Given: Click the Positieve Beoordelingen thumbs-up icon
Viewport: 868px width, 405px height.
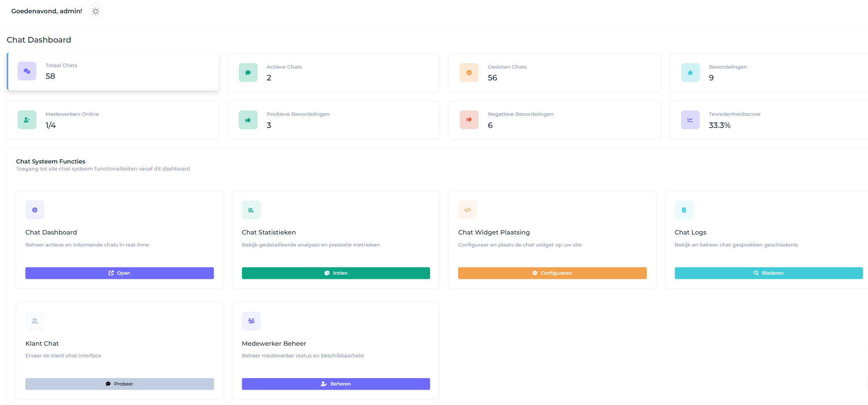Looking at the screenshot, I should point(248,120).
